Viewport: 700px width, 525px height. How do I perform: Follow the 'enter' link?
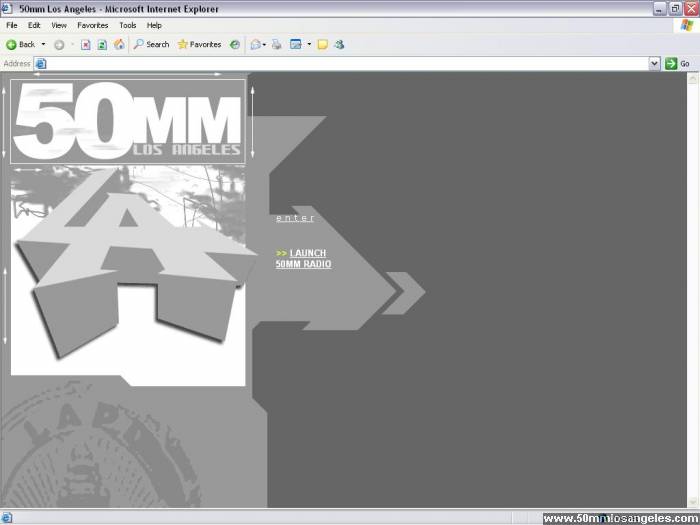[x=295, y=218]
